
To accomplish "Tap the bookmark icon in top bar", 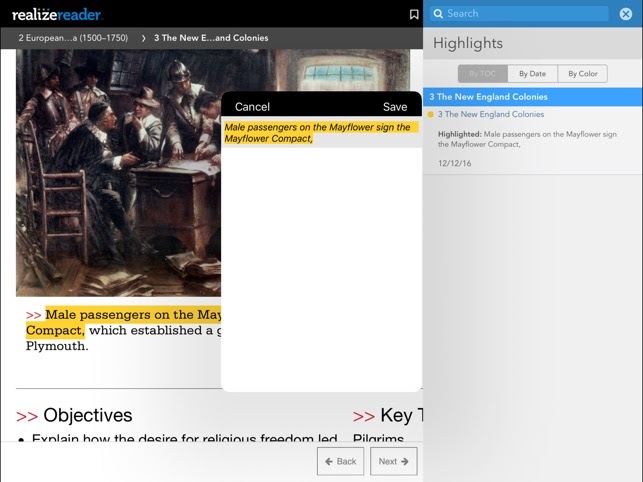I will [x=414, y=14].
